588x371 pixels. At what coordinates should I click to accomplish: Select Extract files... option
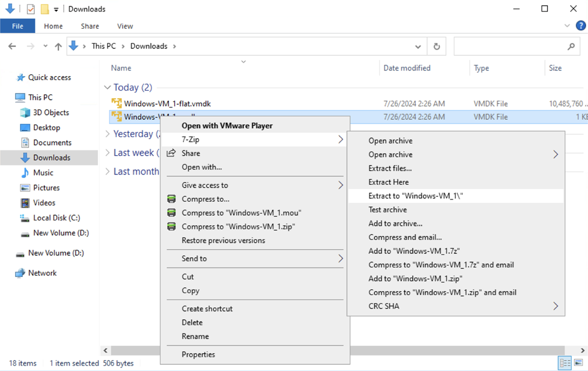click(456, 168)
